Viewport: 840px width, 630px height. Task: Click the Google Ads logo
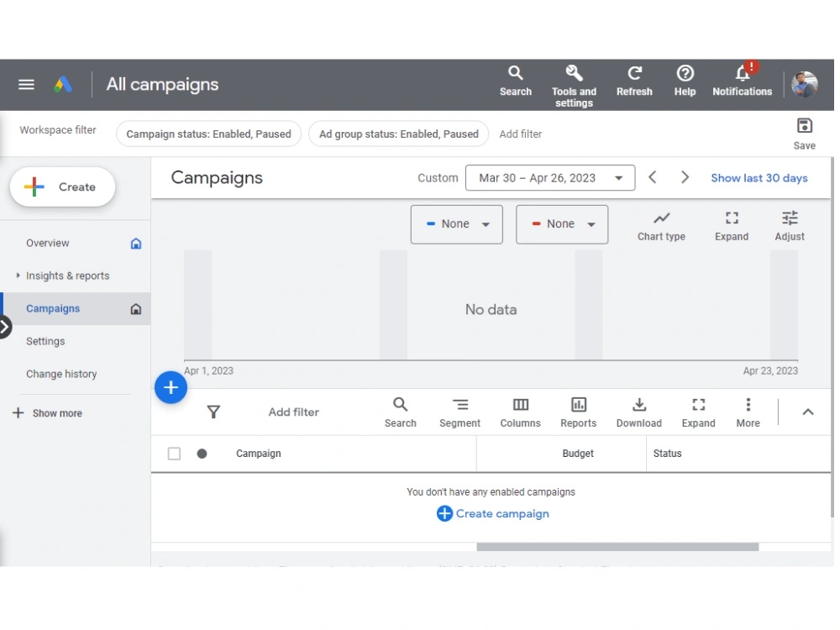(63, 85)
